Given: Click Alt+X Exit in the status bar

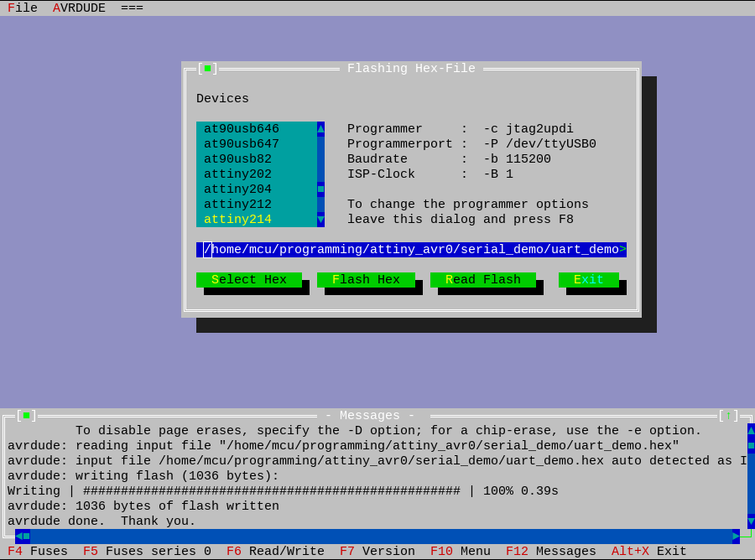Looking at the screenshot, I should (649, 551).
